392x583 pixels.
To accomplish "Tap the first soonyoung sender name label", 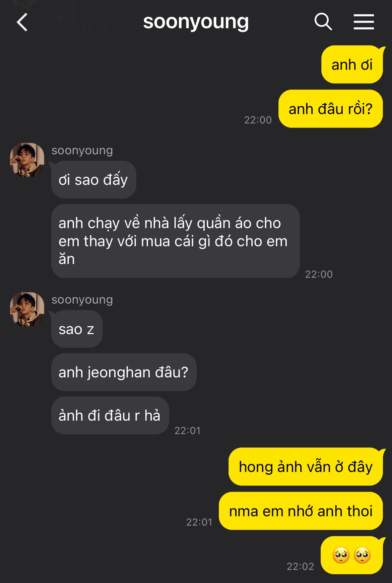I will 82,150.
